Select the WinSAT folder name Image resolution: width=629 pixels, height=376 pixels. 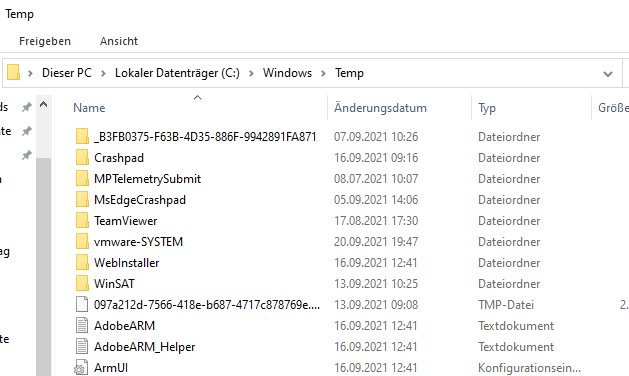pyautogui.click(x=114, y=284)
